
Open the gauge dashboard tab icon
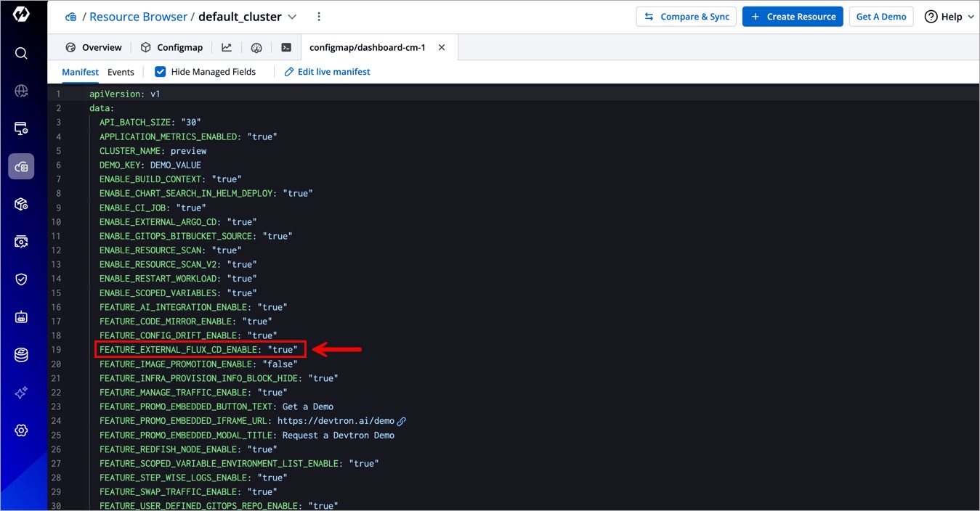point(256,48)
